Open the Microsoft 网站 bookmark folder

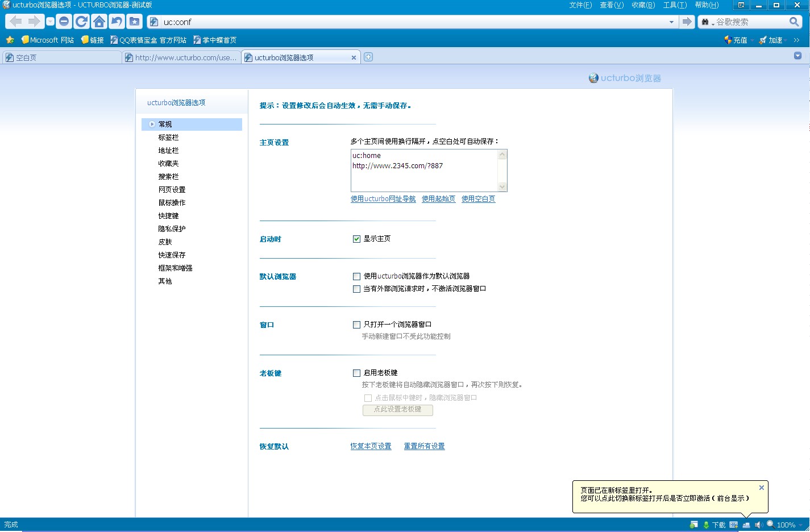point(48,40)
